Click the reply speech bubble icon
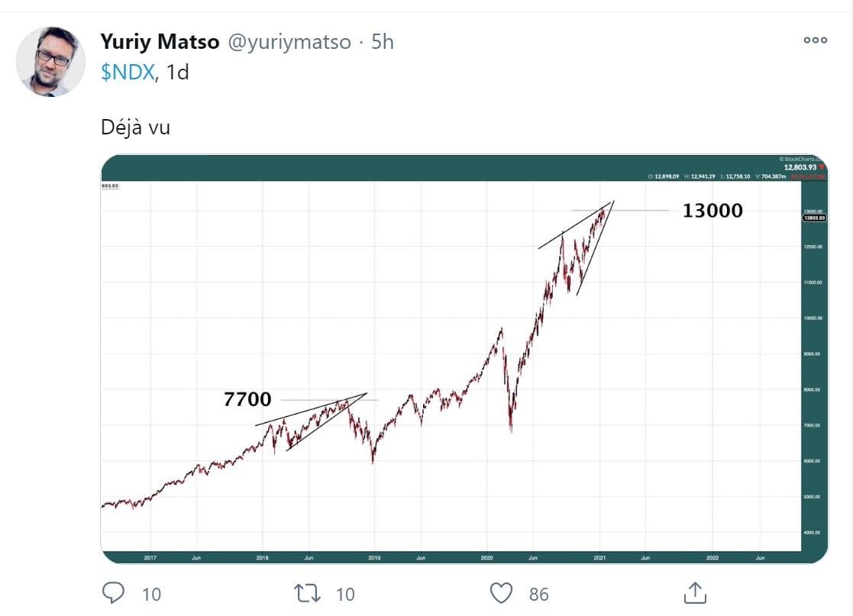853x616 pixels. pos(114,592)
